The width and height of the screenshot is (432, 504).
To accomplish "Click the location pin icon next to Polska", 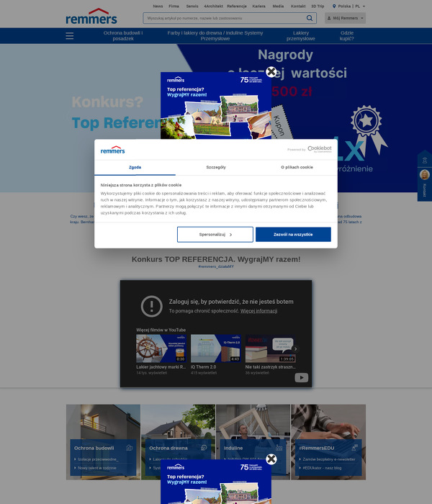I will pyautogui.click(x=334, y=6).
